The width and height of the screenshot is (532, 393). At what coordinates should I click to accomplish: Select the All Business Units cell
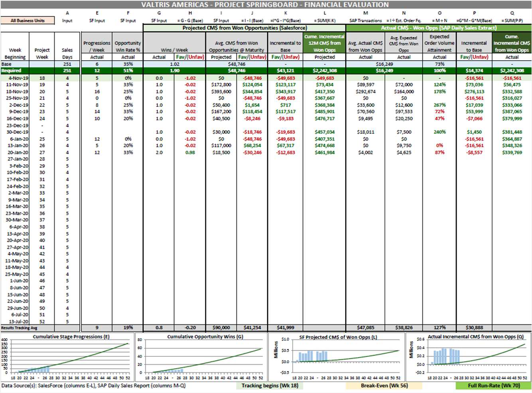tap(28, 20)
